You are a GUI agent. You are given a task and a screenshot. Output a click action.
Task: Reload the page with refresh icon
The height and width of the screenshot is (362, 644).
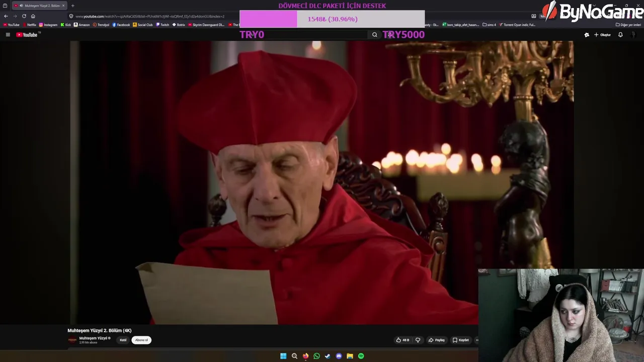tap(24, 16)
